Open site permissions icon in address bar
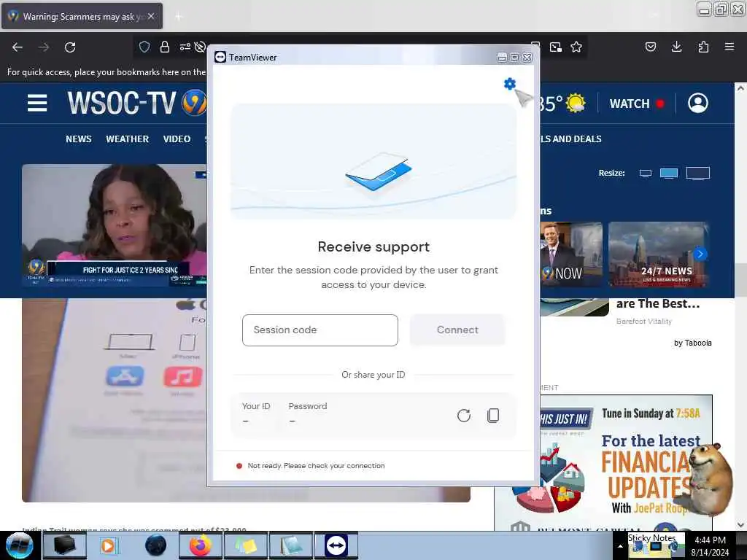 coord(185,47)
